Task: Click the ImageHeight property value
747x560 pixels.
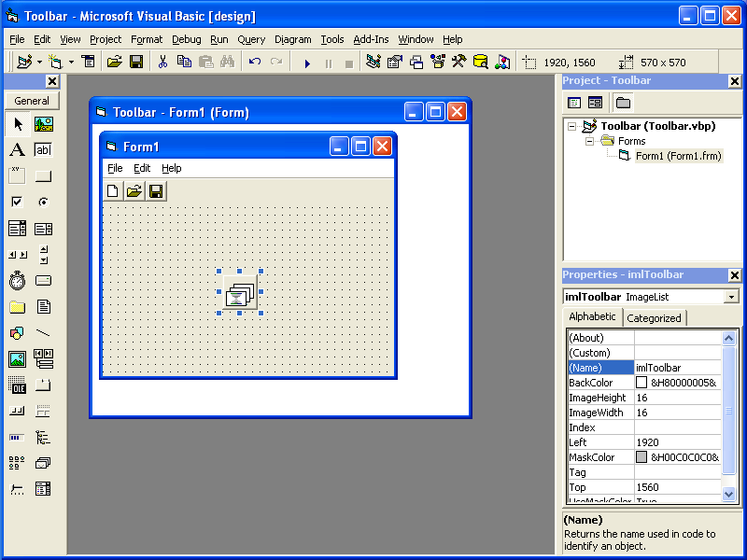Action: (678, 398)
